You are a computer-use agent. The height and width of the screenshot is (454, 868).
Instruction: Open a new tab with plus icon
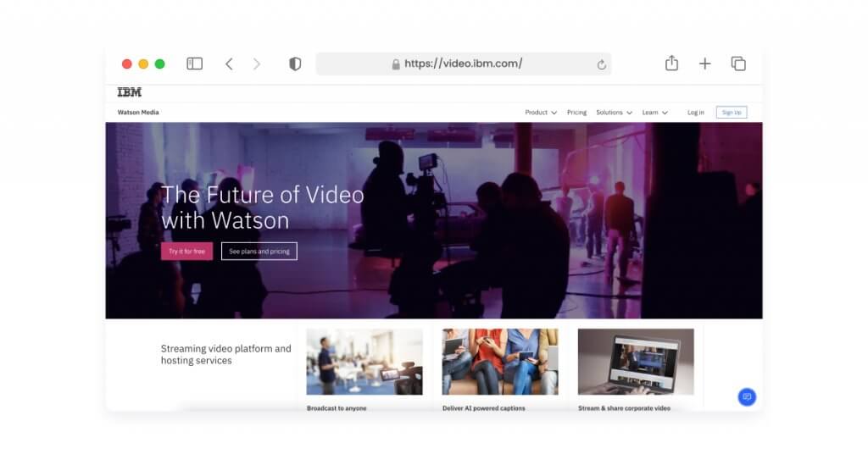[x=704, y=64]
